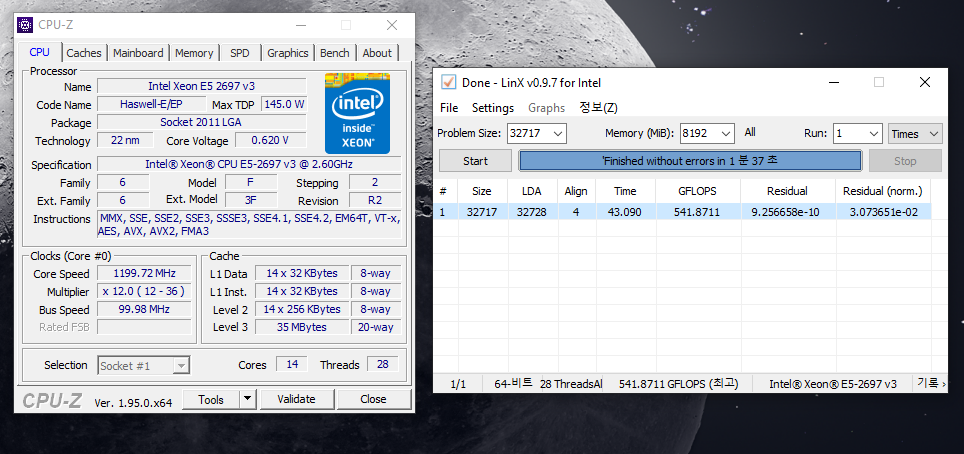Click the Revision value R2
This screenshot has width=964, height=454.
click(375, 200)
